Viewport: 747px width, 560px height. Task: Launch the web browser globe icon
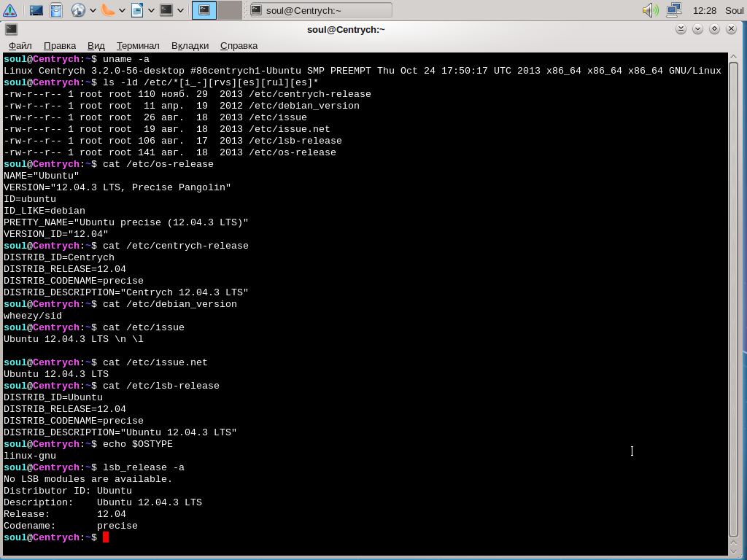[77, 10]
